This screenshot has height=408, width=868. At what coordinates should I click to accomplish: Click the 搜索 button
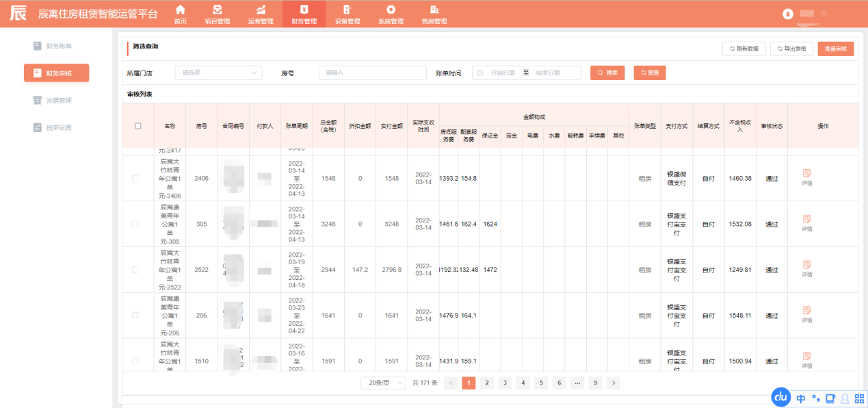point(607,73)
